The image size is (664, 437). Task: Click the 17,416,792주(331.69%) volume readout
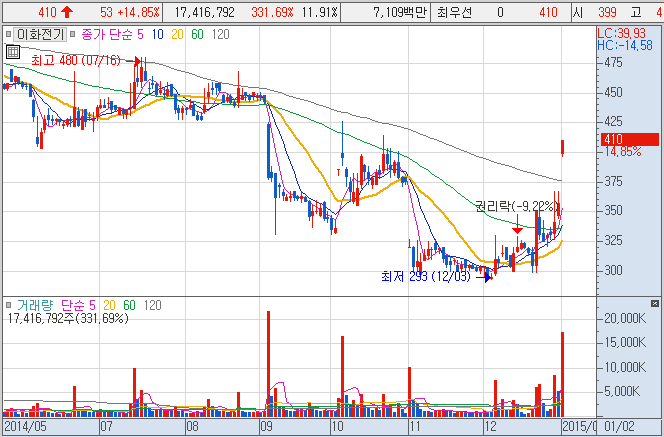click(68, 318)
